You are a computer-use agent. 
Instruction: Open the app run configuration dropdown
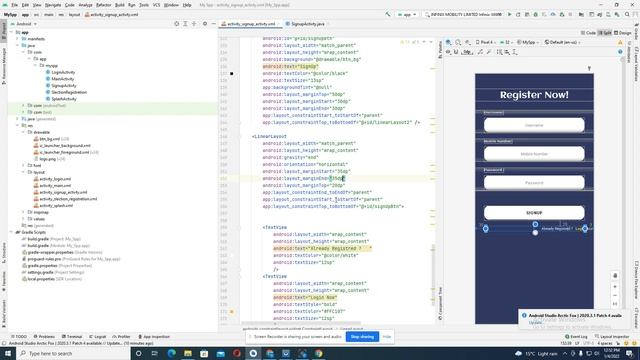pyautogui.click(x=407, y=14)
